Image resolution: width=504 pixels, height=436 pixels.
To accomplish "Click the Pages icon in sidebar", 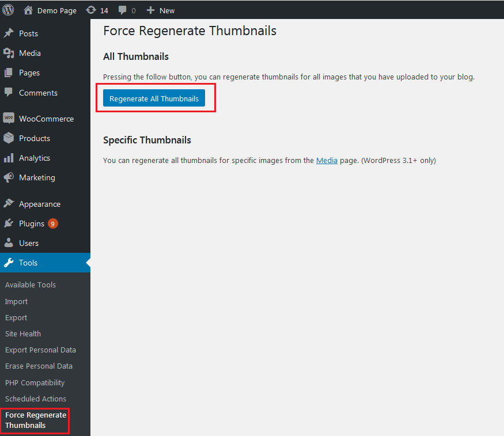I will pos(9,73).
